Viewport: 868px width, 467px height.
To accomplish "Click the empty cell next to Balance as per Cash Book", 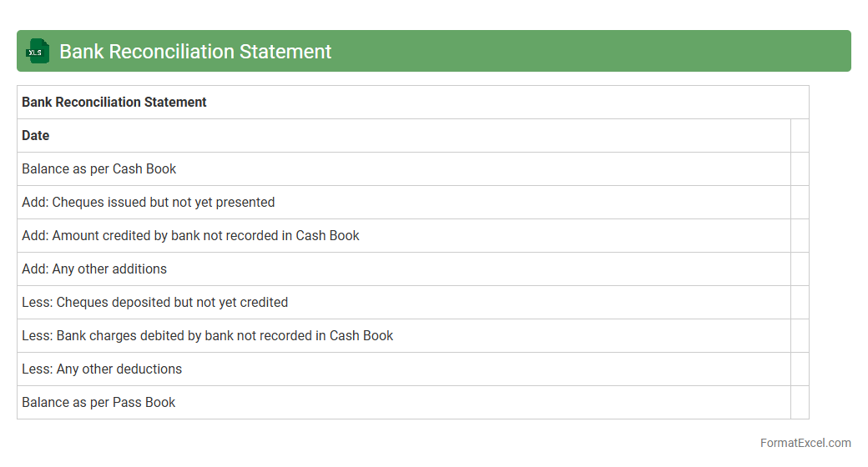I will (x=800, y=169).
